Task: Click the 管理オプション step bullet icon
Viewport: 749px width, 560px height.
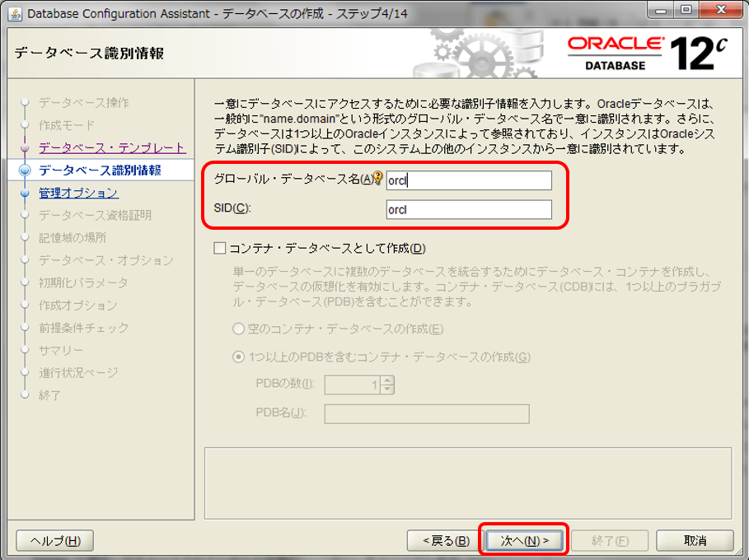Action: click(25, 193)
